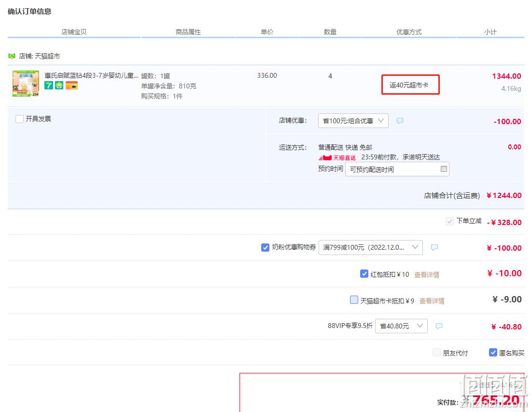
Task: Tick the 朋友代付 checkbox
Action: click(437, 352)
